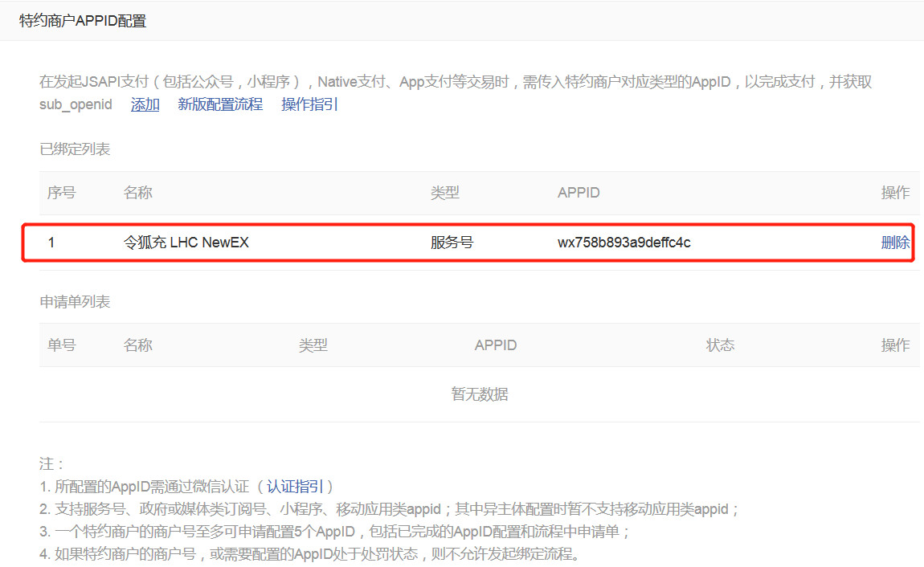Select the APPID value wx758b893a9deffc4c
924x567 pixels.
click(623, 243)
